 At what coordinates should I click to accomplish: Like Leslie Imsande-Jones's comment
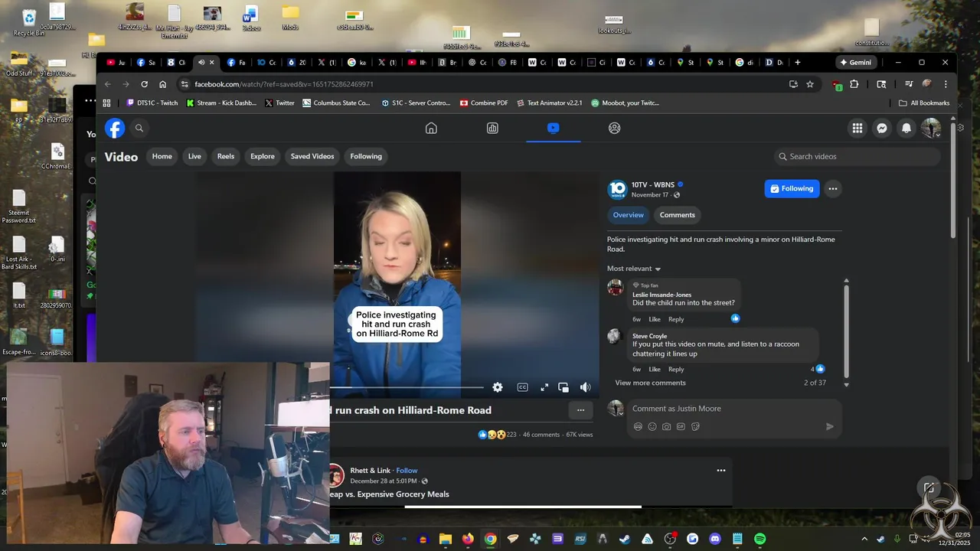coord(655,319)
